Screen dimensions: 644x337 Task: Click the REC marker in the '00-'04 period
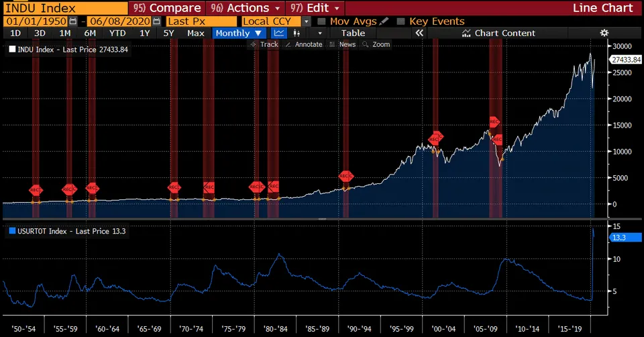tap(435, 138)
